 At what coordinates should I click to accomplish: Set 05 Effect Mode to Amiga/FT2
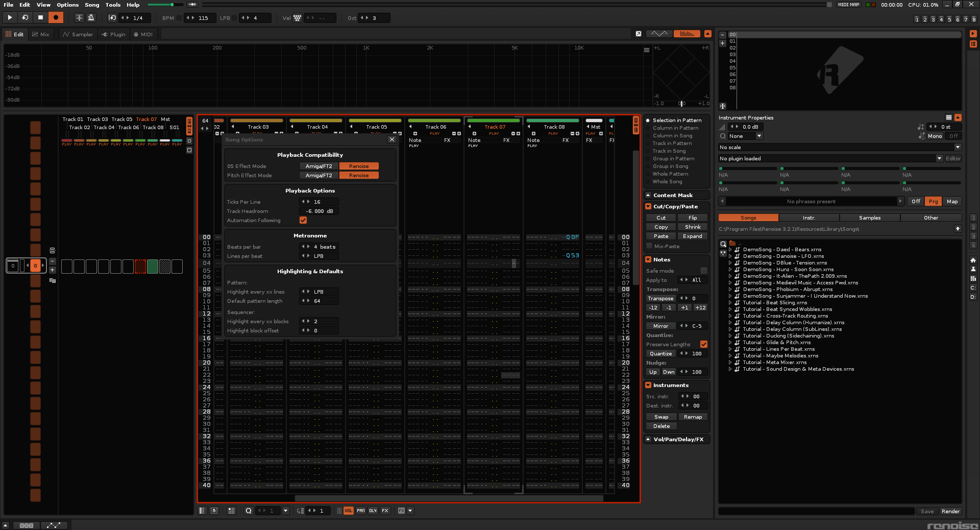click(x=318, y=166)
